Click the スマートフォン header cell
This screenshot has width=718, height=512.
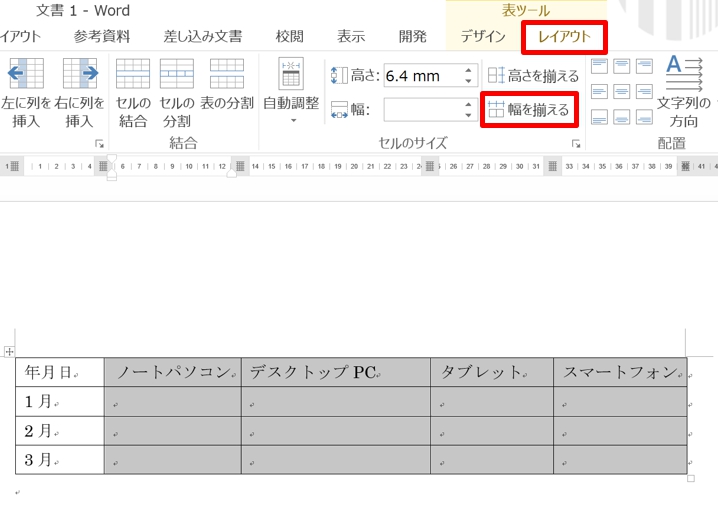coord(620,372)
